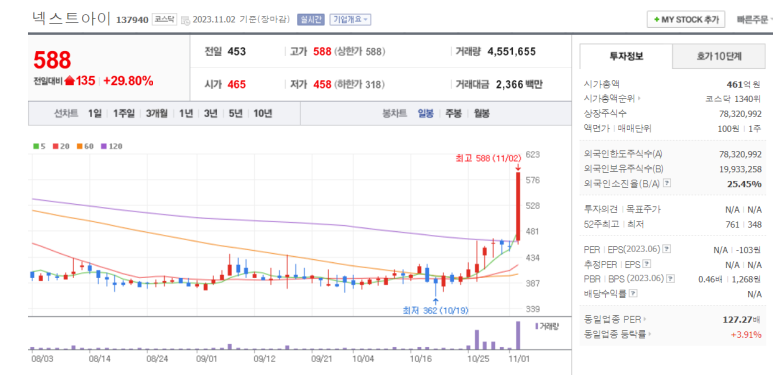Image resolution: width=773 pixels, height=375 pixels.
Task: Click the 시가 value 465
Action: coord(237,84)
